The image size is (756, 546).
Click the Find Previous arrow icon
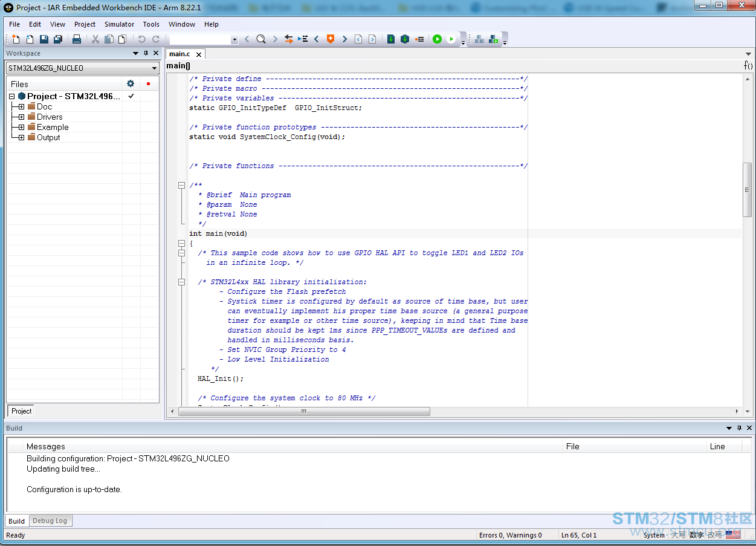tap(247, 39)
